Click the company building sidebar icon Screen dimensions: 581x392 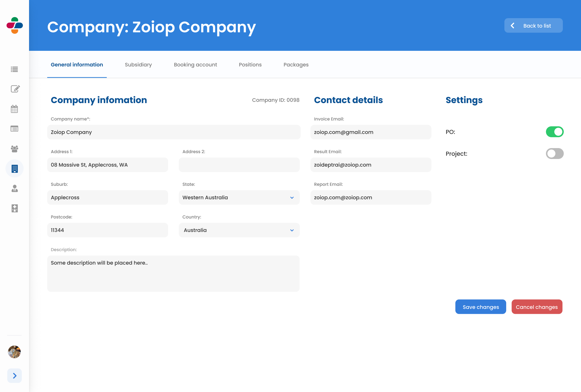point(15,169)
